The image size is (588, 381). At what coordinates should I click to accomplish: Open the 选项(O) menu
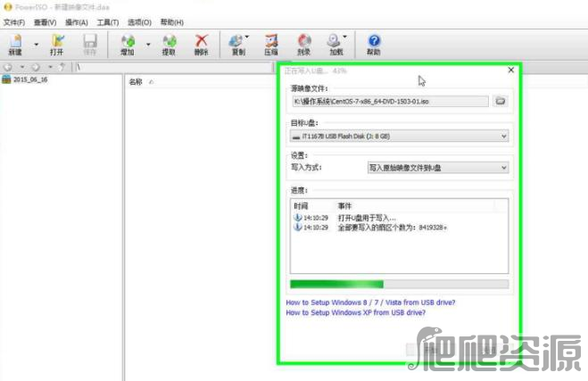(139, 22)
